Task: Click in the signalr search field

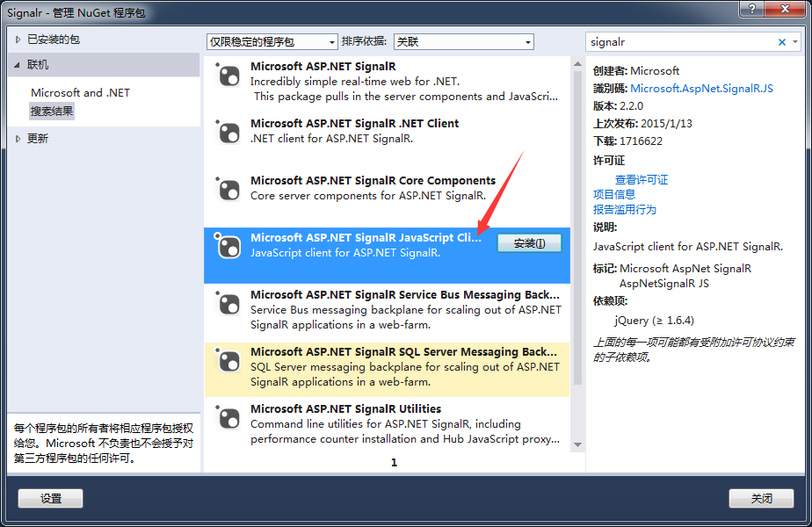Action: point(681,42)
